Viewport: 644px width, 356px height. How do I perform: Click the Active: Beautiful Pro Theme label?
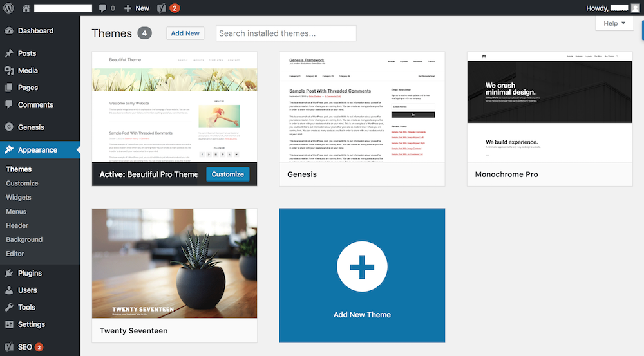point(149,174)
